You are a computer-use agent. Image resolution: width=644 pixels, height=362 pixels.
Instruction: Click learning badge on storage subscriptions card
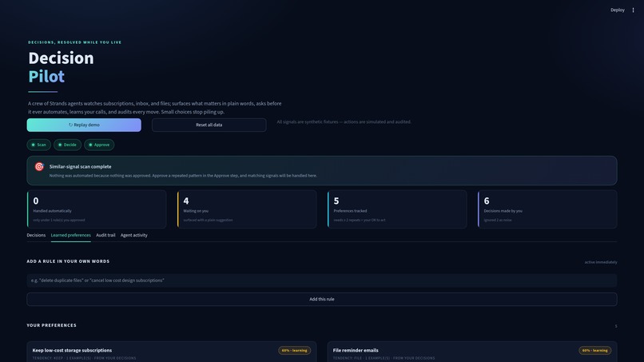click(x=295, y=351)
